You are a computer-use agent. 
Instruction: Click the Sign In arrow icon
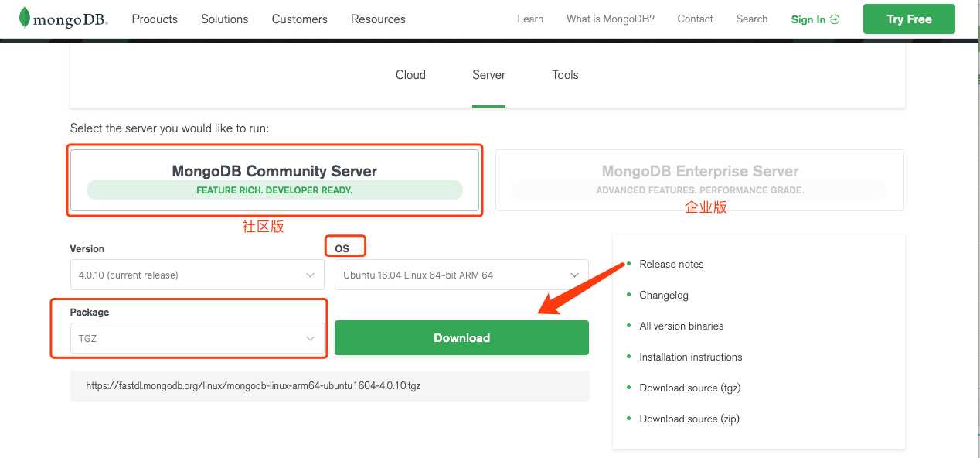[835, 19]
